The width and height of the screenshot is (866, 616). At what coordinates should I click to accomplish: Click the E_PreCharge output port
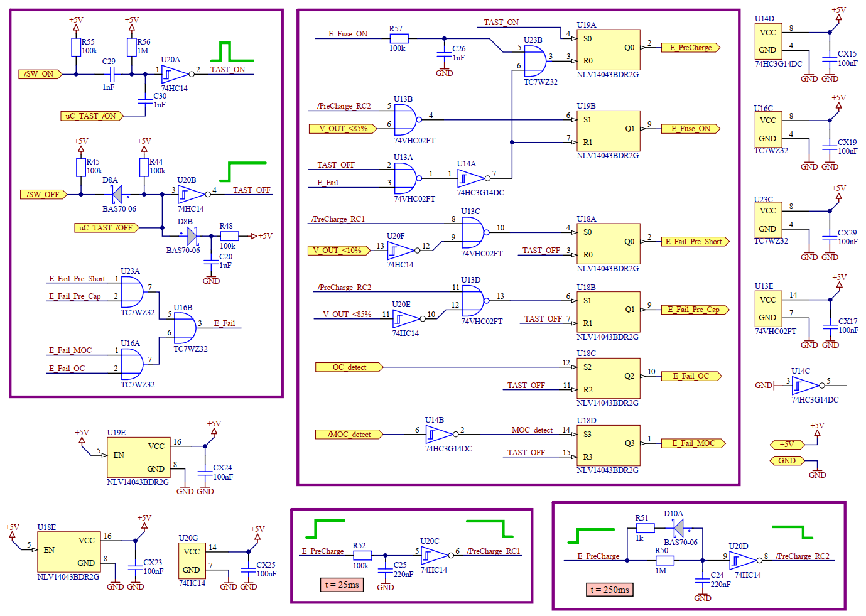[690, 48]
